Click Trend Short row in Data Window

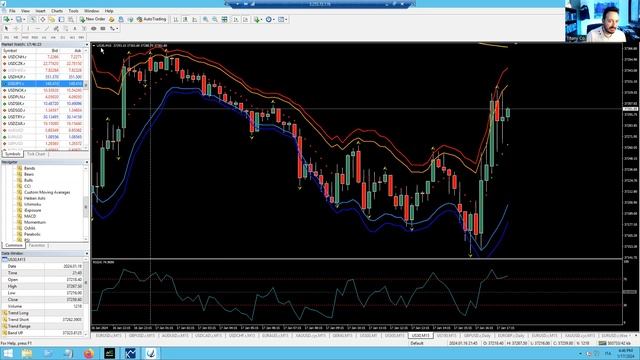(x=43, y=320)
